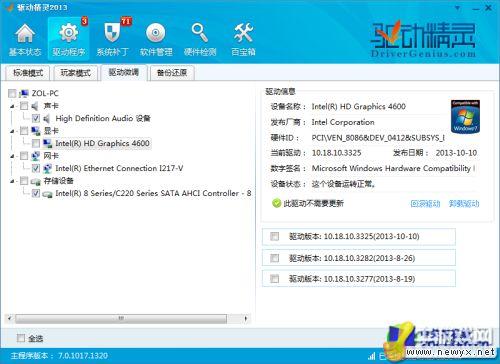
Task: Click the 声卡 speaker icon
Action: 35,106
